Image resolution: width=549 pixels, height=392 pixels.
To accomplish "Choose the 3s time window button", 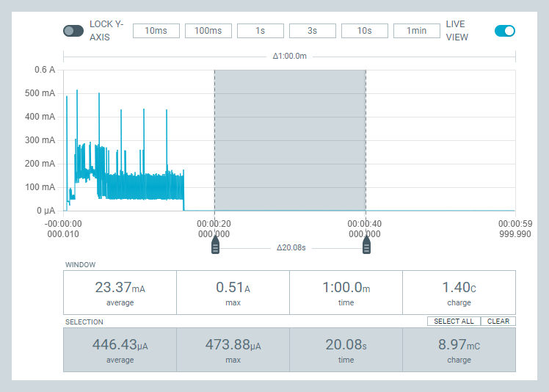I will (x=313, y=31).
